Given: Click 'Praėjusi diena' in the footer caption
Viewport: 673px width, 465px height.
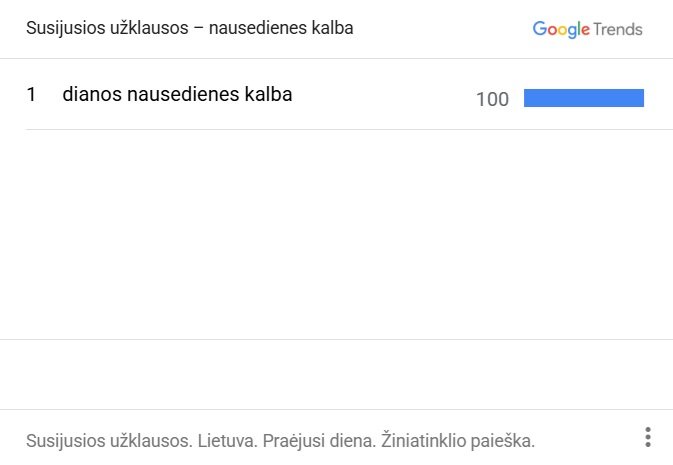Looking at the screenshot, I should [x=319, y=441].
